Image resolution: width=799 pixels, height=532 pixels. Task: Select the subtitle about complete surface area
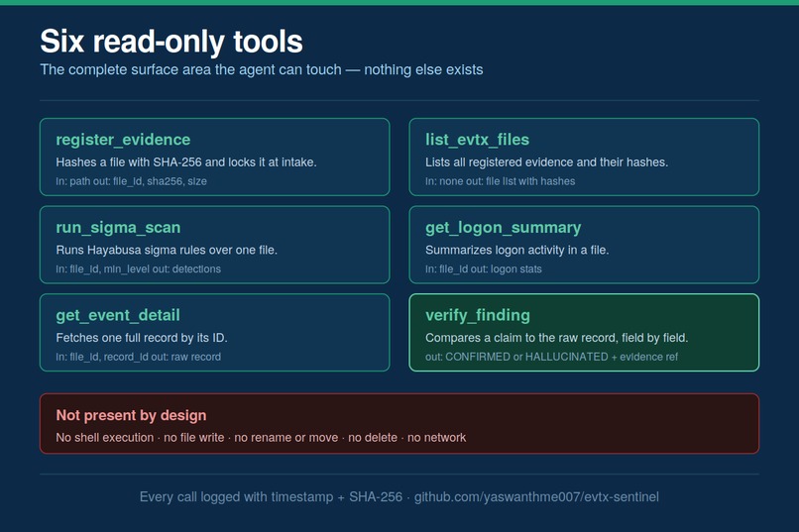click(x=262, y=69)
